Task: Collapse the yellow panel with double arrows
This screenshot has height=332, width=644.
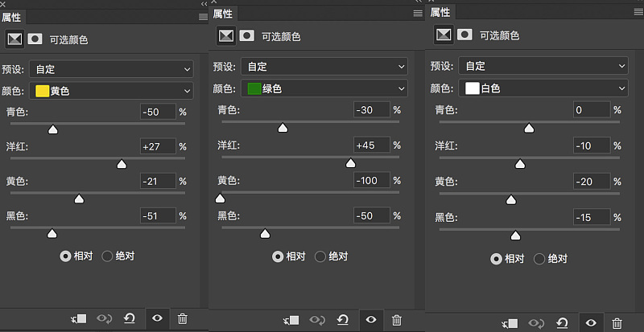Action: [x=204, y=4]
